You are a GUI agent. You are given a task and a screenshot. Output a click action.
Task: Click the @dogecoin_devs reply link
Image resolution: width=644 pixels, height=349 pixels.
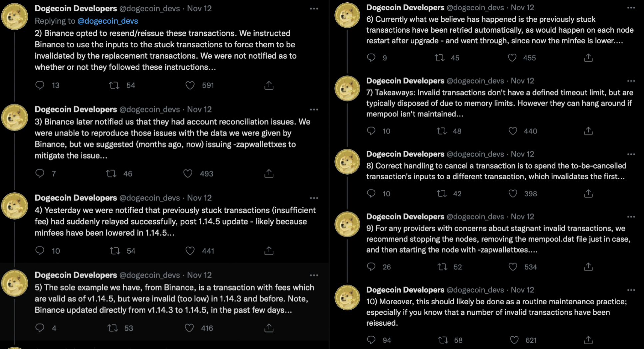click(x=107, y=21)
